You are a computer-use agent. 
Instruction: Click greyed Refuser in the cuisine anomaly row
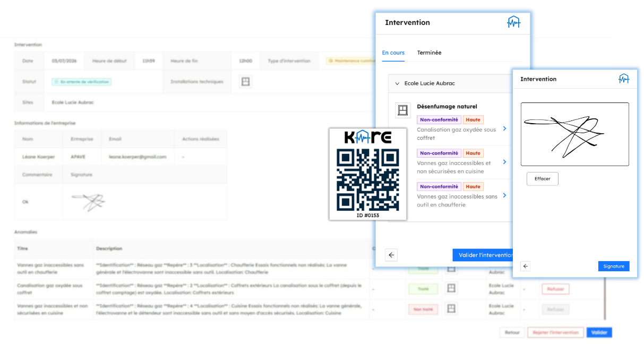tap(555, 309)
